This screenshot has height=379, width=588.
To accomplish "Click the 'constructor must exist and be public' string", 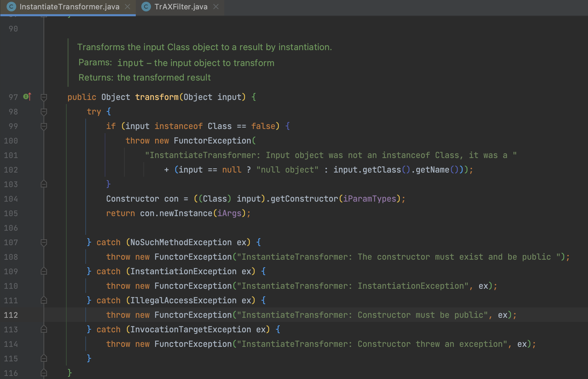I will pos(398,257).
